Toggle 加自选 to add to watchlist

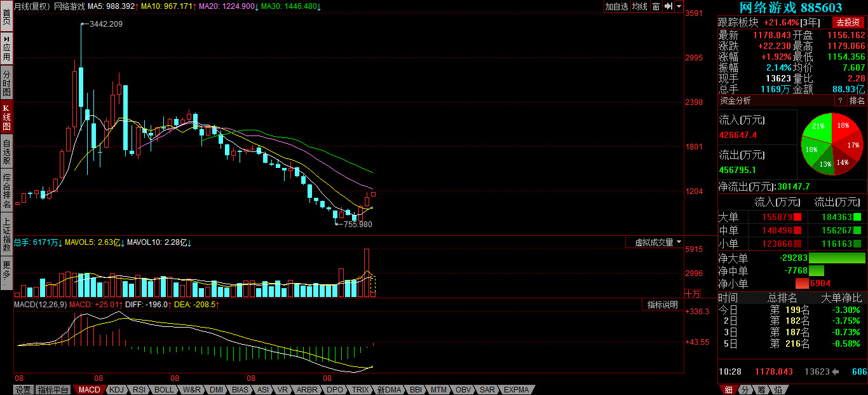click(616, 6)
